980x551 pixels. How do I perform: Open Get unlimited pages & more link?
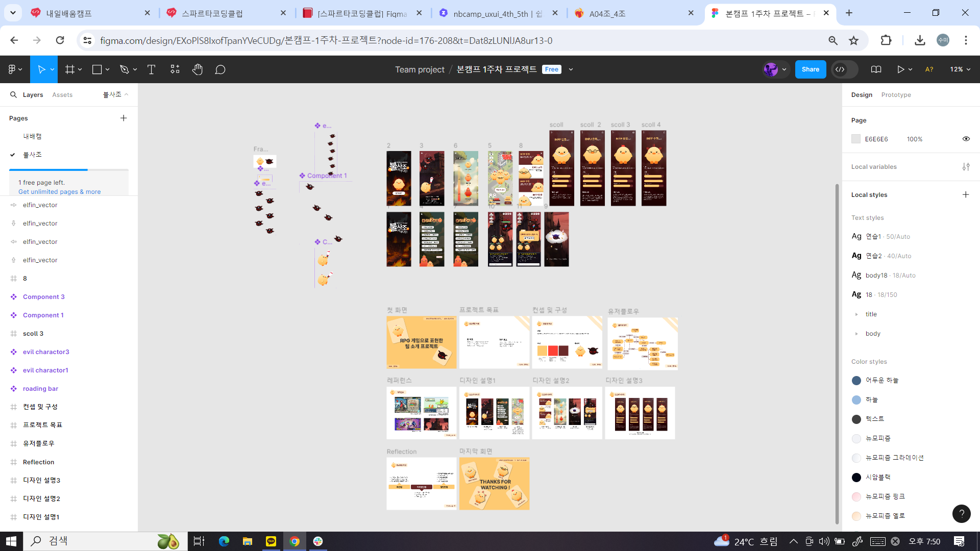point(59,192)
